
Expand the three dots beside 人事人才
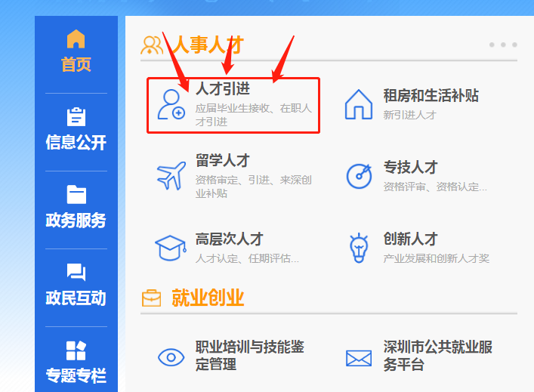503,45
